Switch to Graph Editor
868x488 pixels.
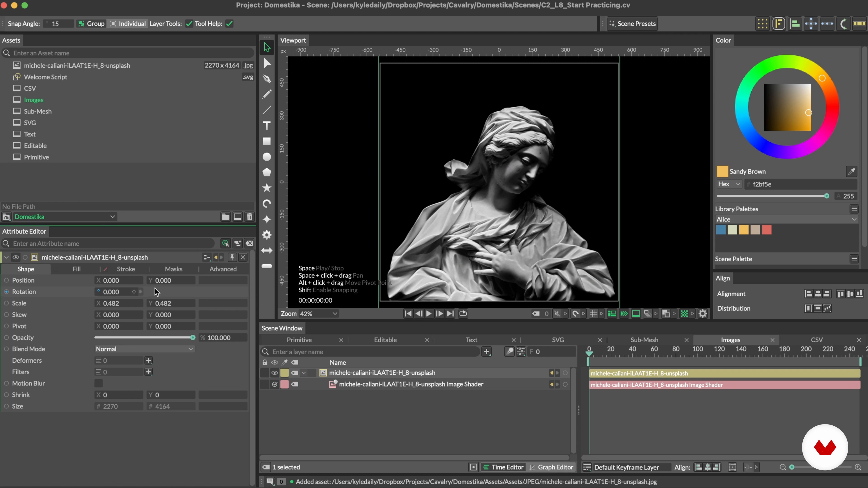click(551, 467)
